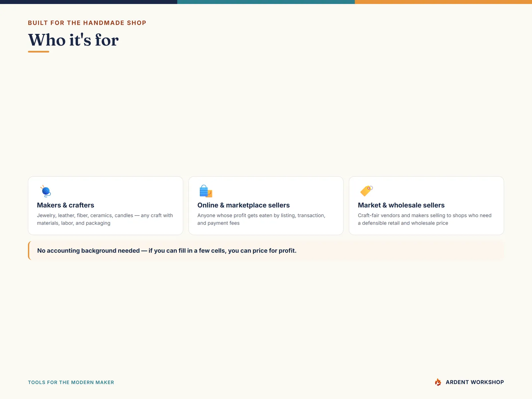
Task: Click the yarn ball icon in Makers card
Action: [46, 191]
